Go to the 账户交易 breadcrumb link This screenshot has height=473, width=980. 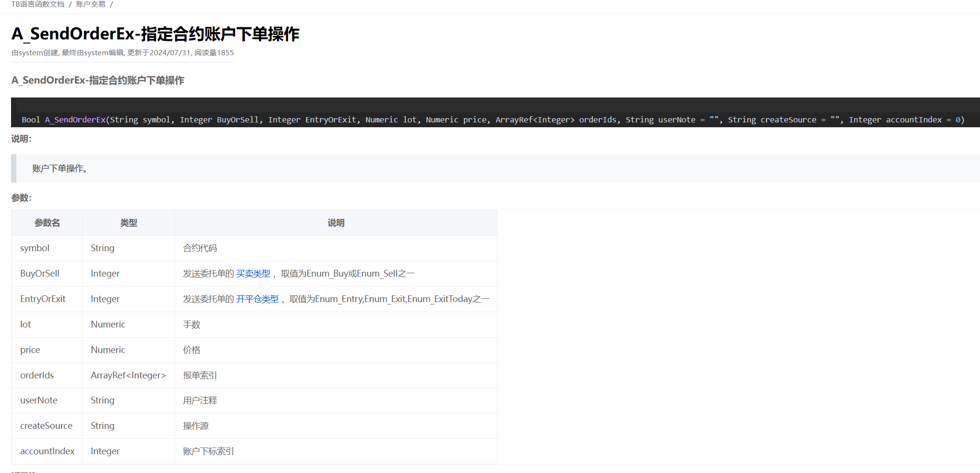point(90,4)
